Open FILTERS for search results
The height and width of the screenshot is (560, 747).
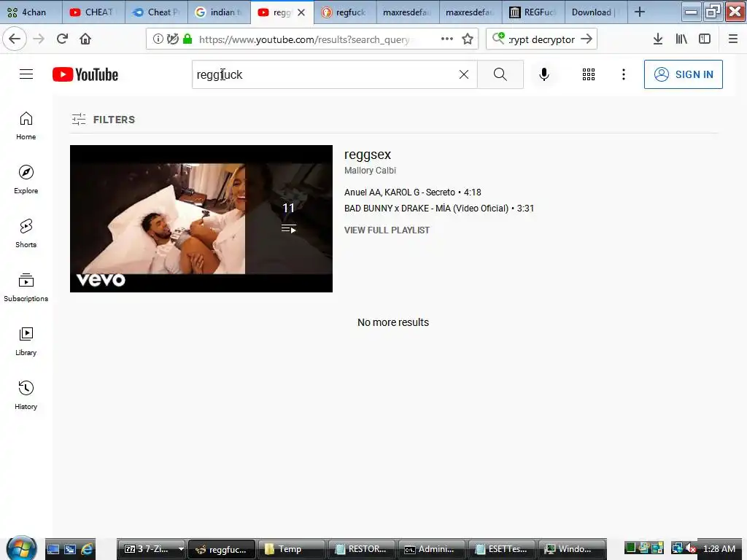coord(104,120)
